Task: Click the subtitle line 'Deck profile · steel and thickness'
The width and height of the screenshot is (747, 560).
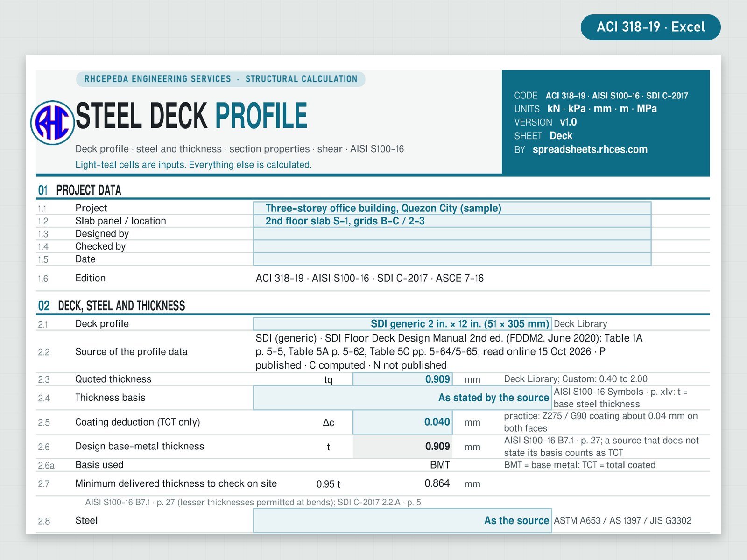Action: tap(240, 149)
